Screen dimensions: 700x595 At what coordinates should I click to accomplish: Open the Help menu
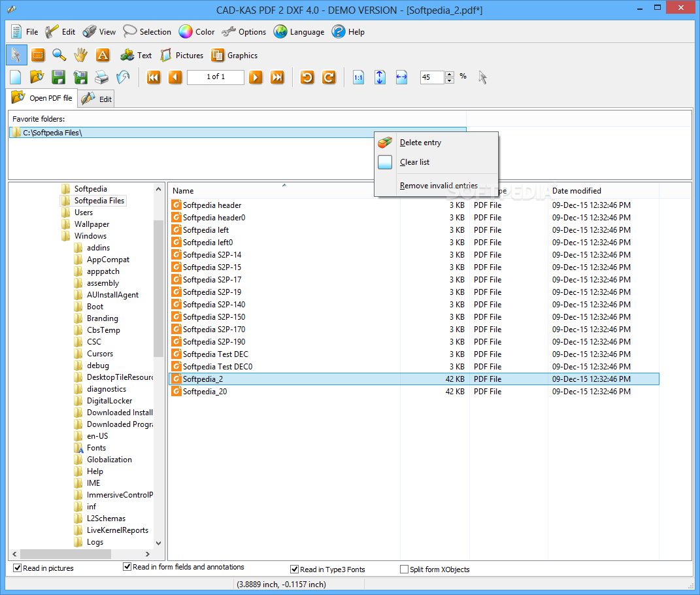[x=348, y=32]
